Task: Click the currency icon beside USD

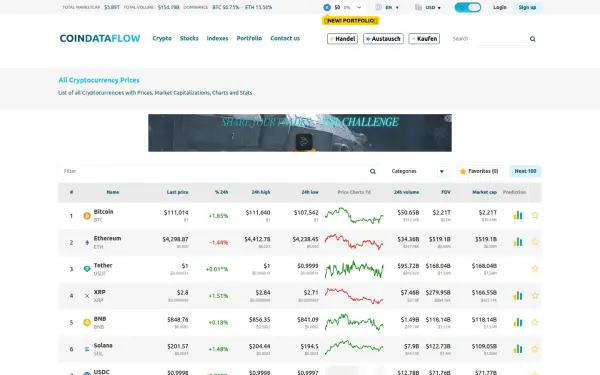Action: [x=418, y=7]
